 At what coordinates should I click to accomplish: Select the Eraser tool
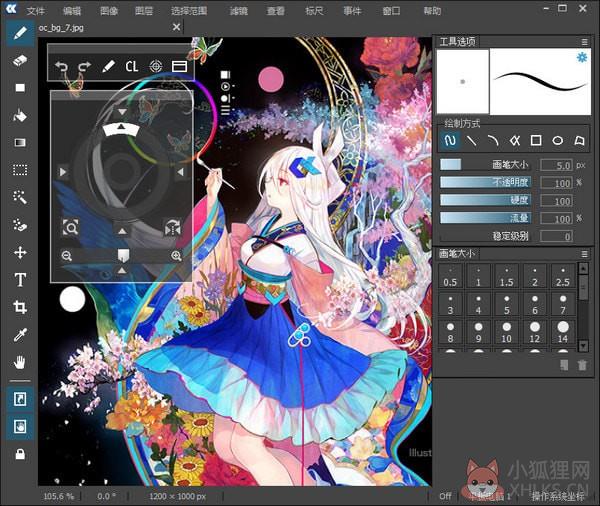click(20, 60)
